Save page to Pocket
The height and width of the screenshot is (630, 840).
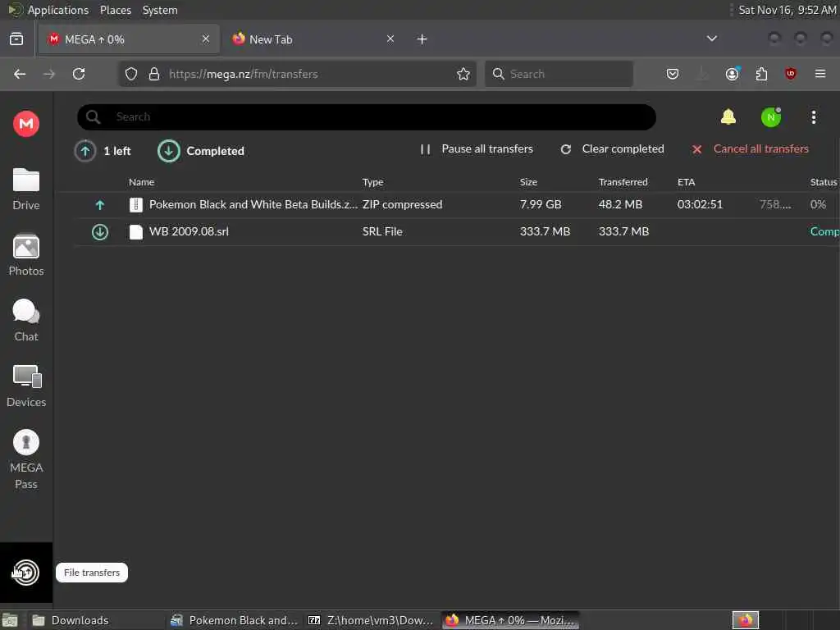[673, 74]
